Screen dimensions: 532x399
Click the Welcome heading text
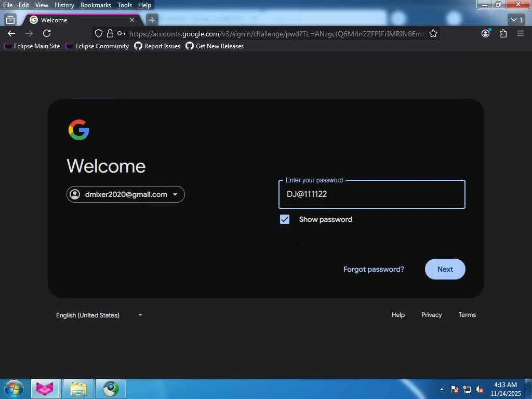(x=106, y=166)
